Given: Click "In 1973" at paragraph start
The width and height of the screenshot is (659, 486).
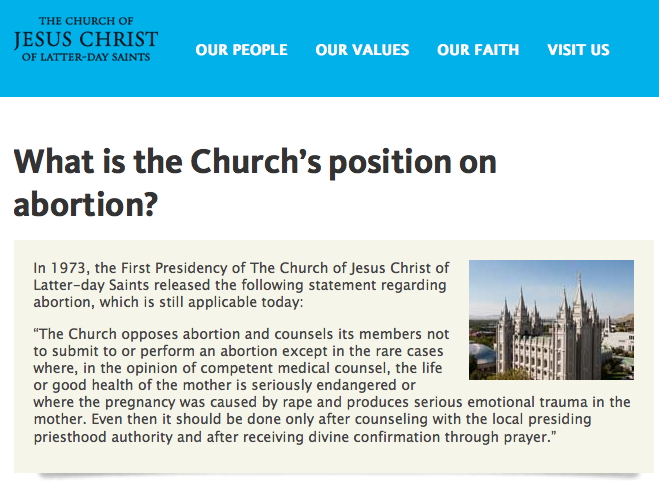Looking at the screenshot, I should (58, 267).
